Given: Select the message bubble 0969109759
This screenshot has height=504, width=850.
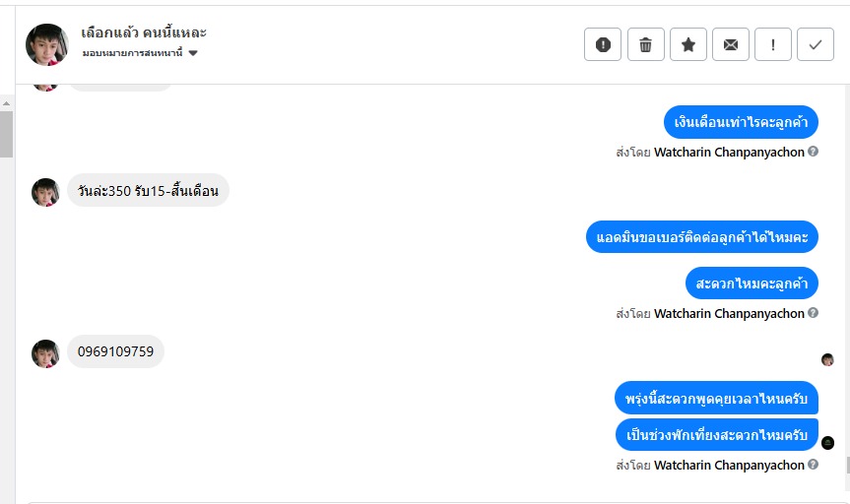Looking at the screenshot, I should (115, 351).
